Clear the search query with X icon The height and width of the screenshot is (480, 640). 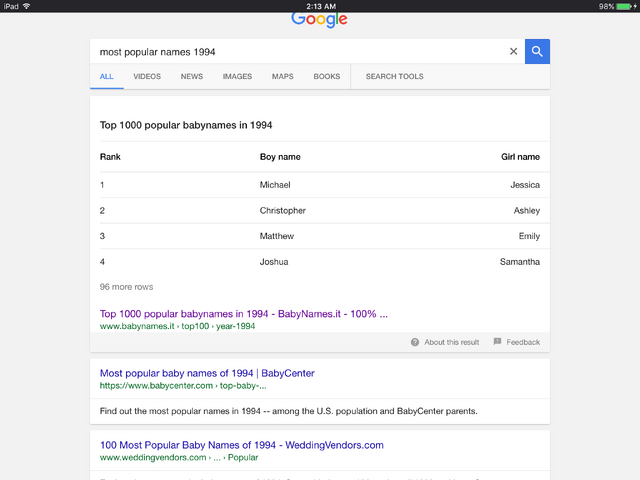(513, 51)
